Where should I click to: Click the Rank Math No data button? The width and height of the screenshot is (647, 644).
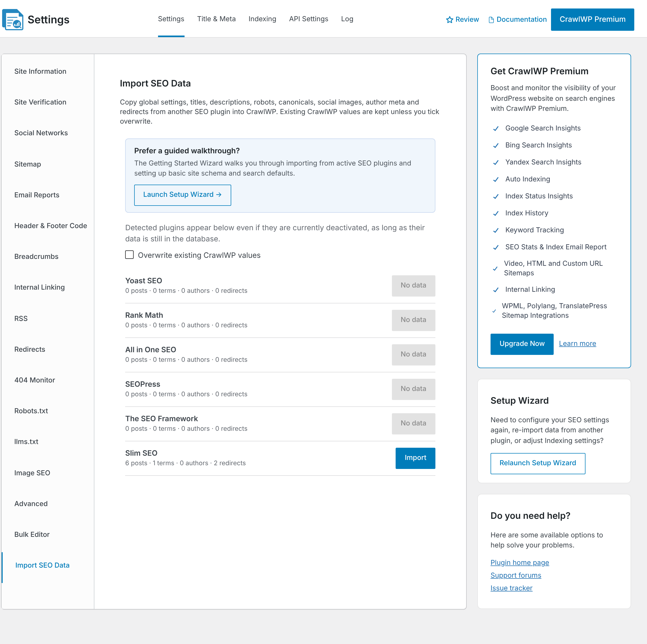click(413, 320)
